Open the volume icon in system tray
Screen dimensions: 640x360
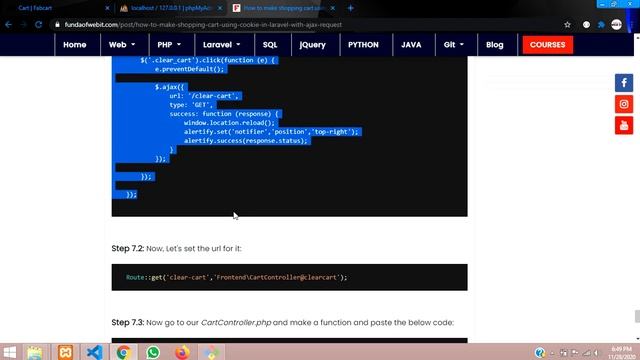click(x=596, y=353)
